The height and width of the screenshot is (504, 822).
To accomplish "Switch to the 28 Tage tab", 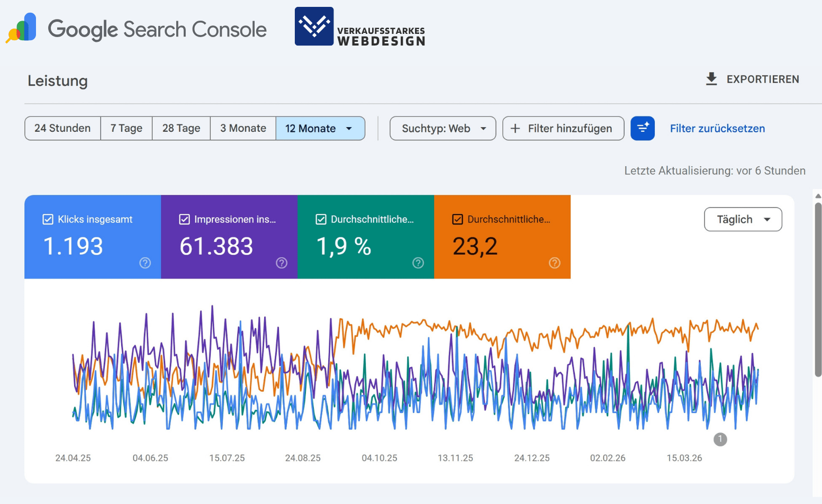I will (181, 128).
